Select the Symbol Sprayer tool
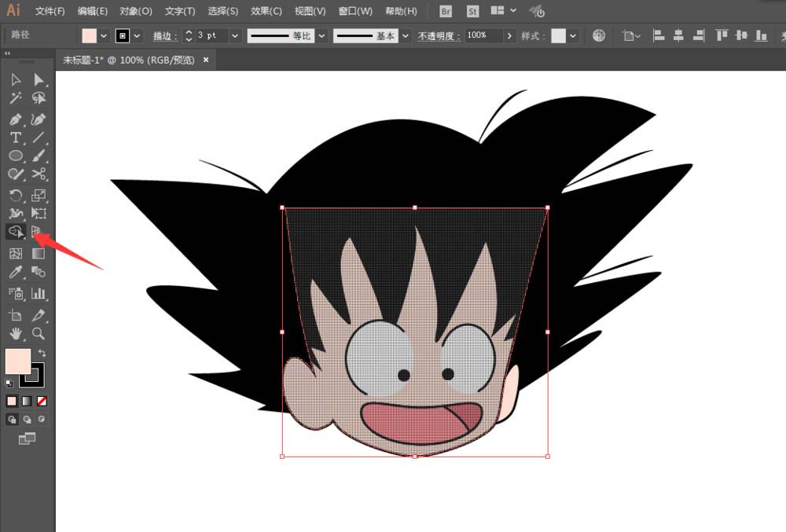This screenshot has width=786, height=532. coord(16,294)
